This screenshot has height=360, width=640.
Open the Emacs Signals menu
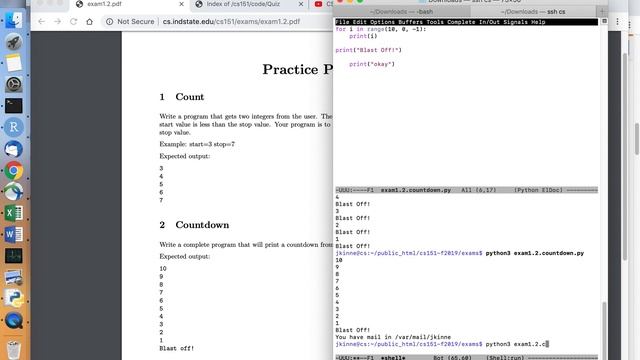(515, 22)
